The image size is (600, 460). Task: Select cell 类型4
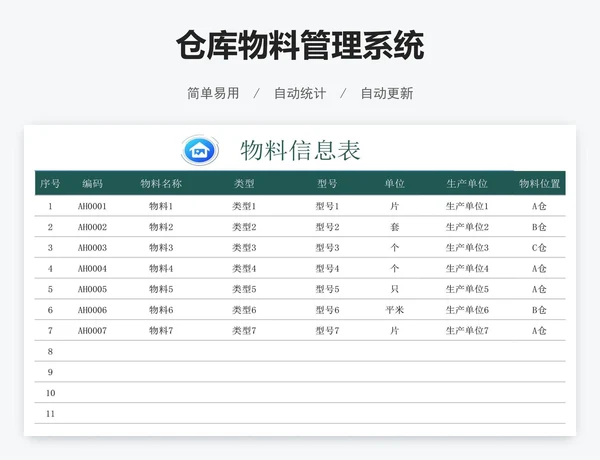pyautogui.click(x=244, y=269)
